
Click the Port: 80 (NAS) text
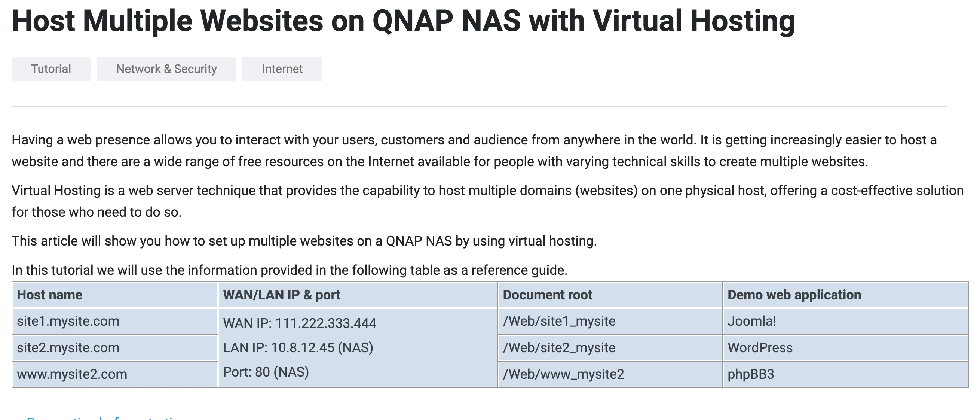pos(266,372)
